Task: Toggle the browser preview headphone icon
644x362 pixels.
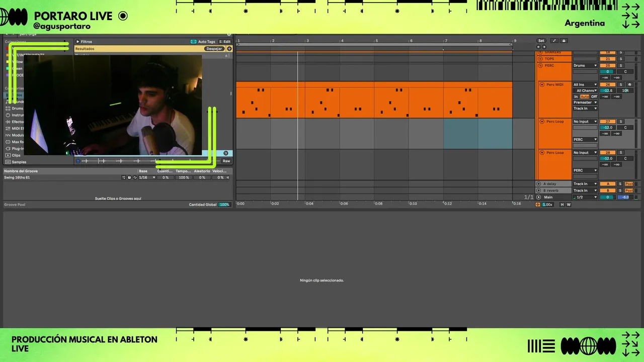Action: [x=78, y=161]
